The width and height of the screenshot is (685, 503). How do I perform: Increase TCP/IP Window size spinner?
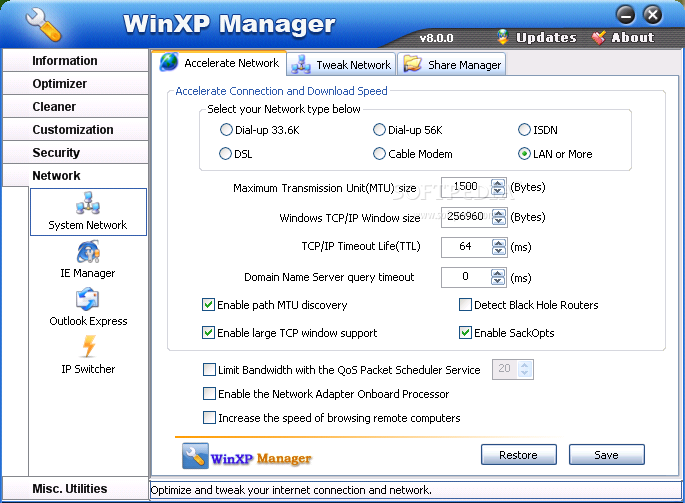[498, 213]
